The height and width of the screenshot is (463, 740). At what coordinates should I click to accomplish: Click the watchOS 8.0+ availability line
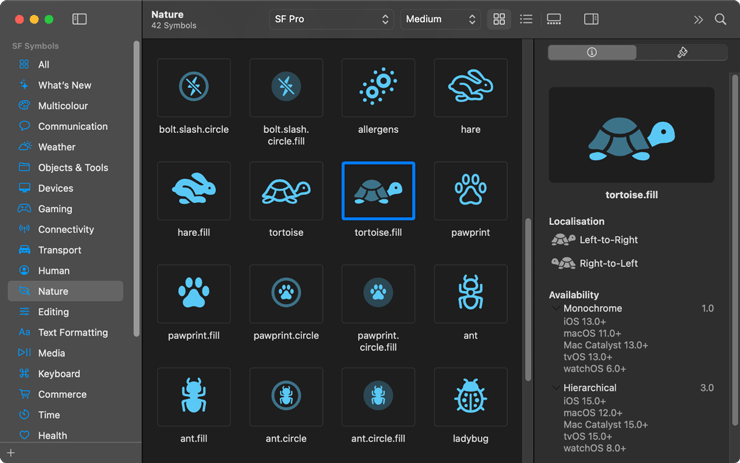[x=595, y=448]
